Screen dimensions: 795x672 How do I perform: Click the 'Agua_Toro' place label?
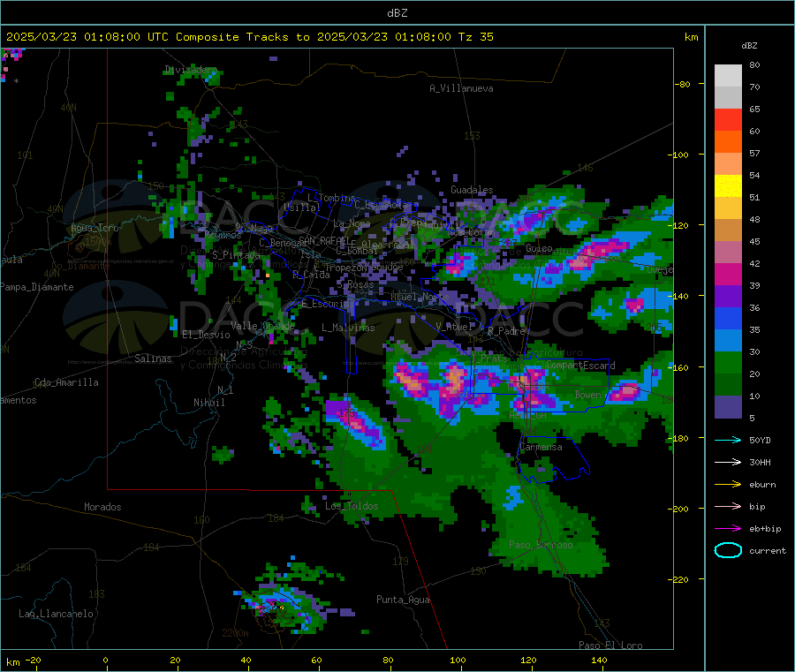[x=95, y=228]
